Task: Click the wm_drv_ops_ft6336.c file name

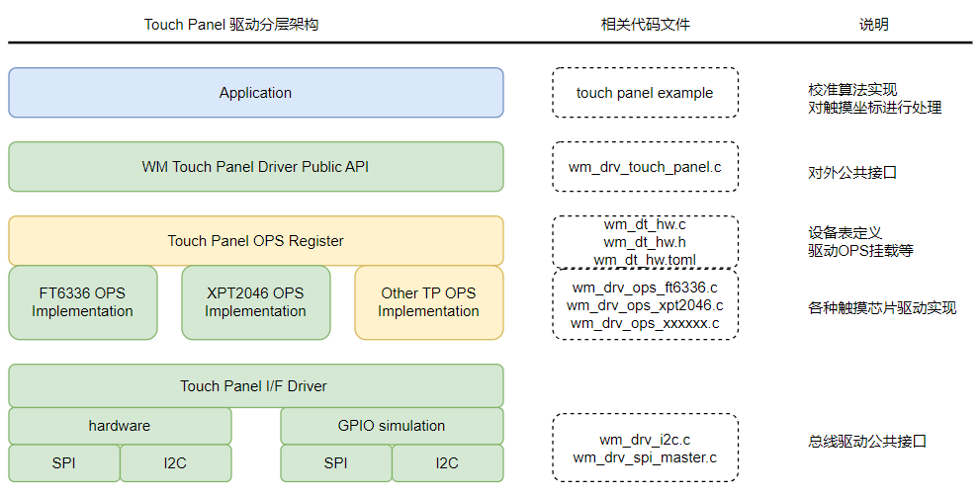Action: pos(645,288)
